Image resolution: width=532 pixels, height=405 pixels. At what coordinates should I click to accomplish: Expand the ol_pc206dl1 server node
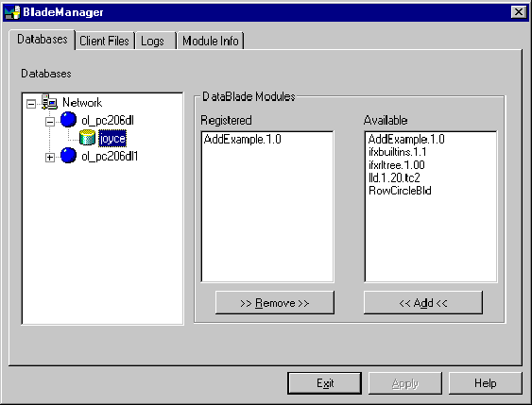(50, 158)
